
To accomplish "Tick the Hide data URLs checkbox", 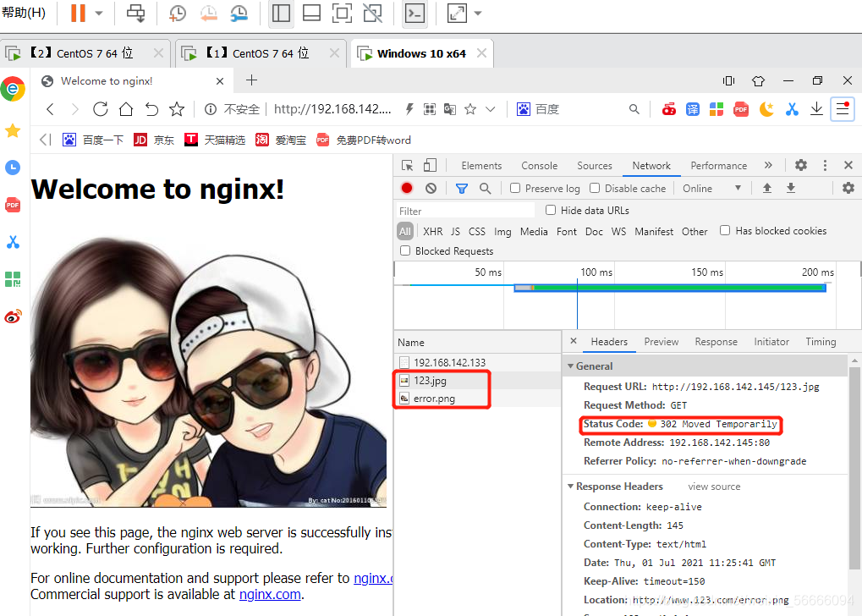I will click(x=551, y=210).
